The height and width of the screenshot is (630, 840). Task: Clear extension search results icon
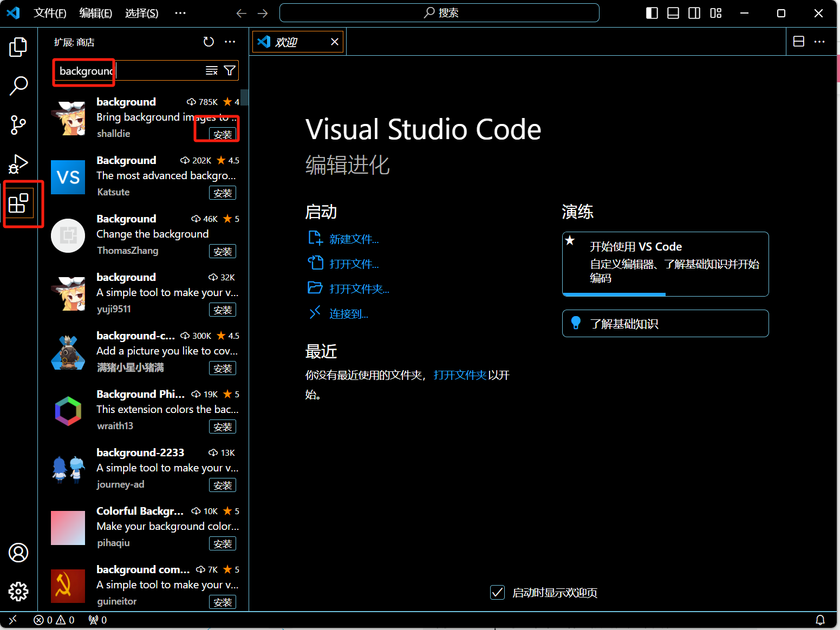pos(212,70)
